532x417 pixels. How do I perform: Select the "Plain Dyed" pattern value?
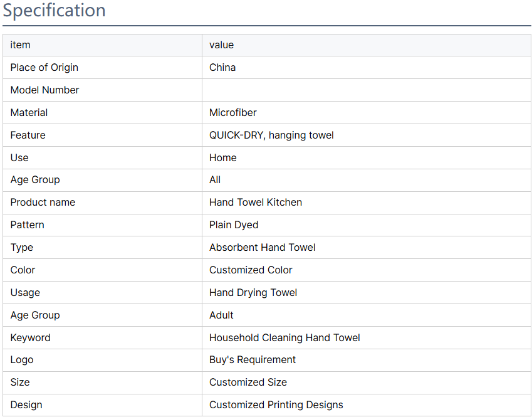[234, 225]
